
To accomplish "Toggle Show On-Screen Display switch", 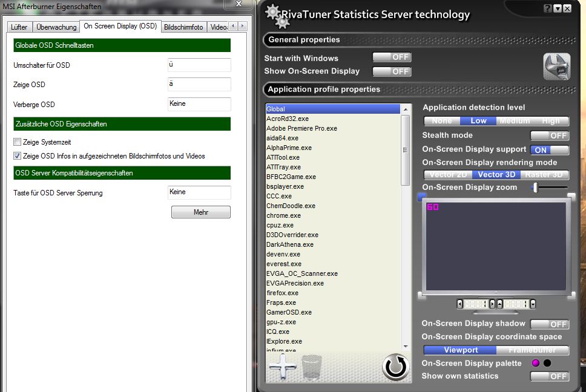I will click(x=392, y=71).
